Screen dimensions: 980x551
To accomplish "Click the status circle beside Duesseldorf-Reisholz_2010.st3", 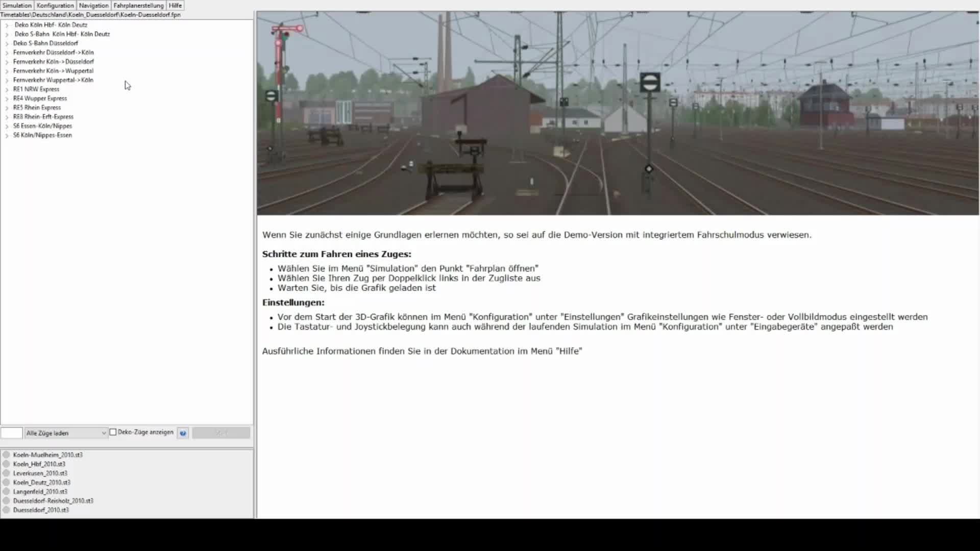I will [6, 500].
